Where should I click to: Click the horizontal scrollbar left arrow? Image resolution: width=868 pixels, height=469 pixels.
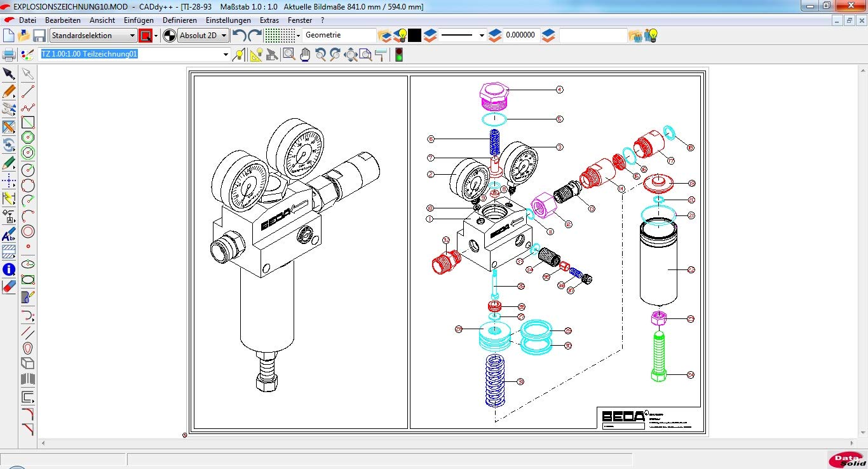tap(43, 443)
